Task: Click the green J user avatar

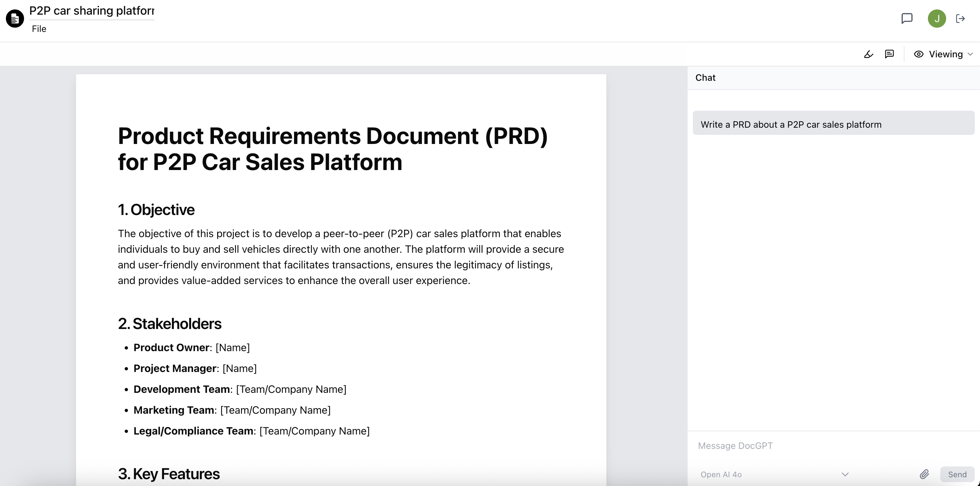Action: point(937,18)
